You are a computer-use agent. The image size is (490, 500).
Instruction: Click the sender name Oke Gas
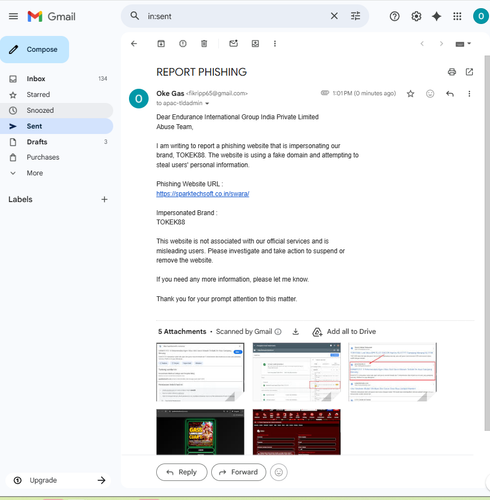[170, 93]
